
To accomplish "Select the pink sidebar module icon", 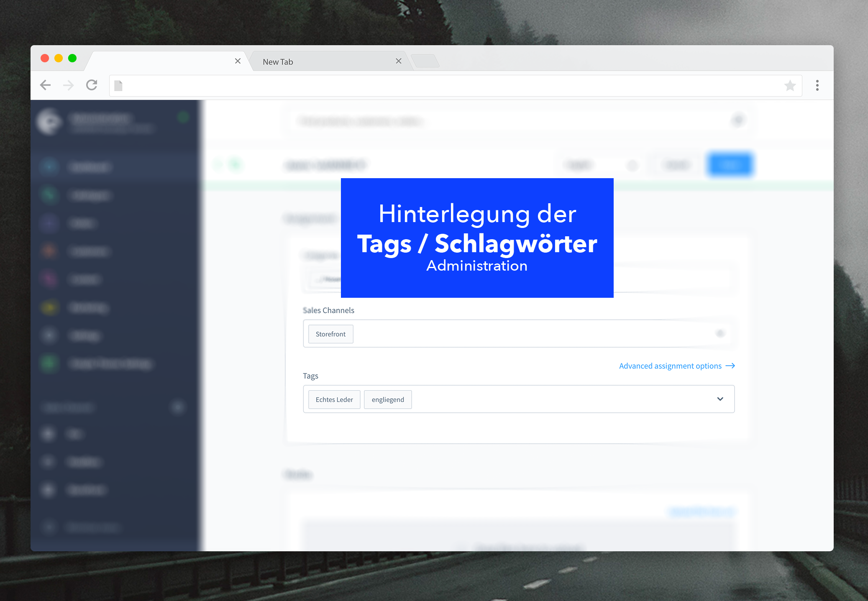I will tap(49, 279).
